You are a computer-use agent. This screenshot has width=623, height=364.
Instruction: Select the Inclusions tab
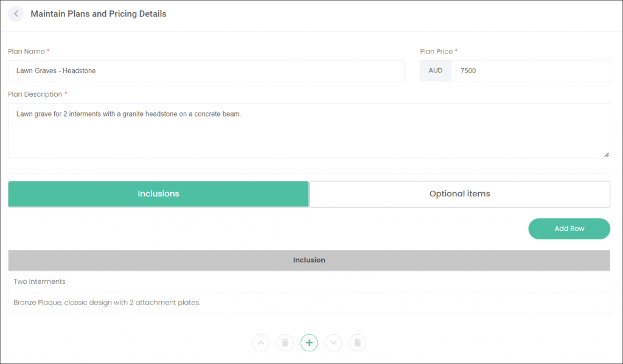(159, 194)
